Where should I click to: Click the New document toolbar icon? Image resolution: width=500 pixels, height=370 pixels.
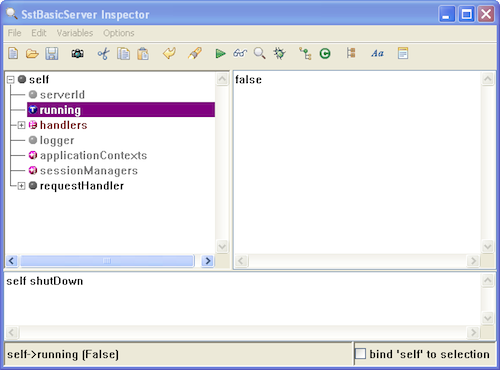coord(13,53)
